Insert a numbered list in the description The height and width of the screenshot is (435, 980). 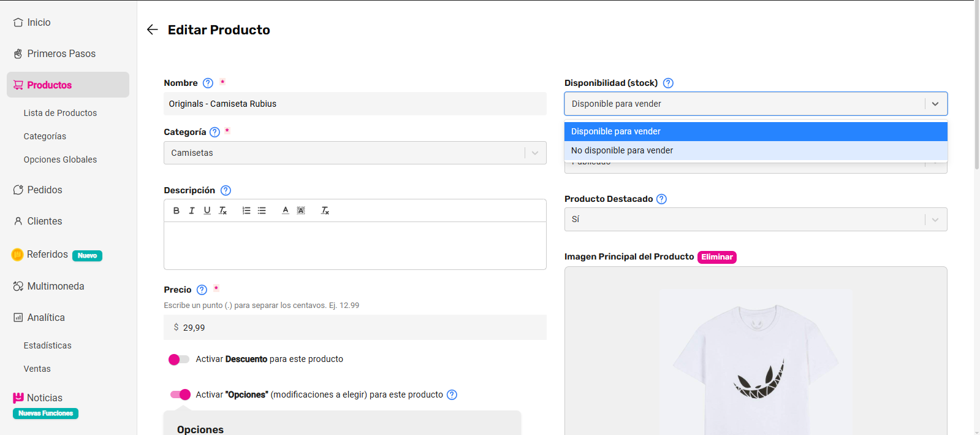pos(246,210)
